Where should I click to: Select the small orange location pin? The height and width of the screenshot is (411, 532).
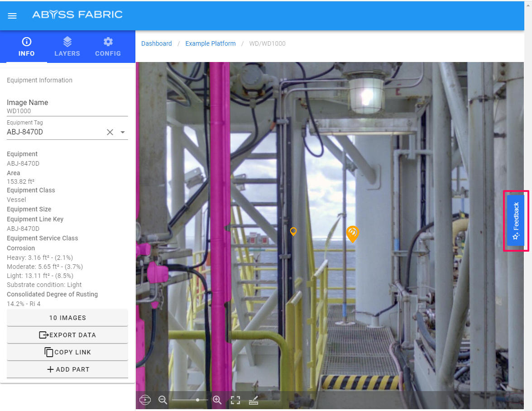click(293, 231)
